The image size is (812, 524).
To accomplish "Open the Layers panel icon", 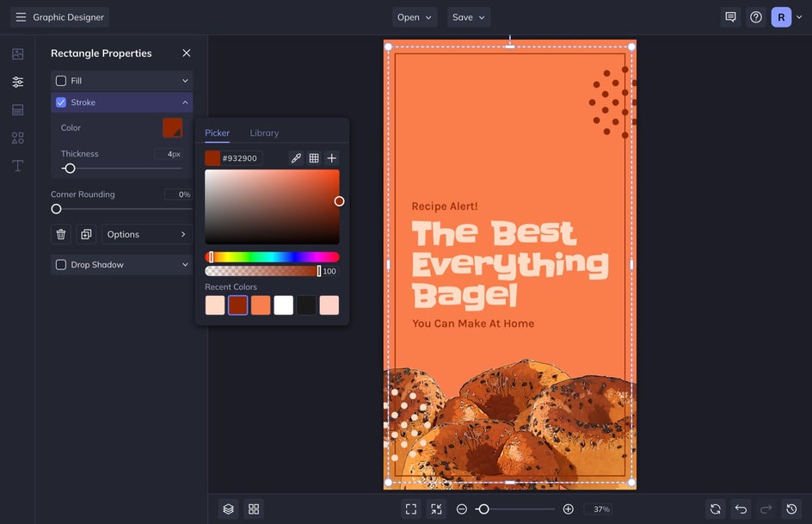I will (x=229, y=509).
